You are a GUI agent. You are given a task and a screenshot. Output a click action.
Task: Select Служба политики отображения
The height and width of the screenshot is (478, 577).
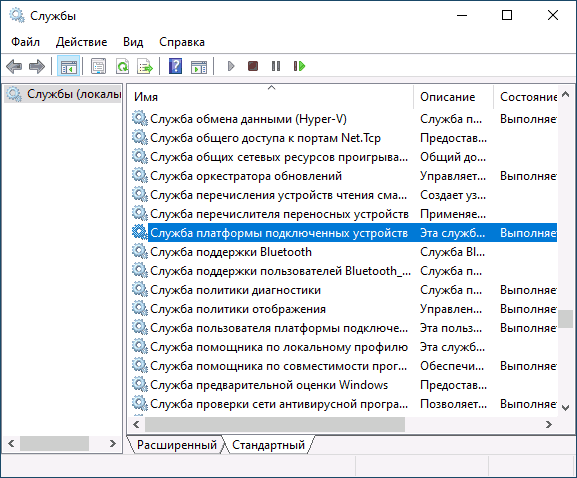(x=344, y=309)
